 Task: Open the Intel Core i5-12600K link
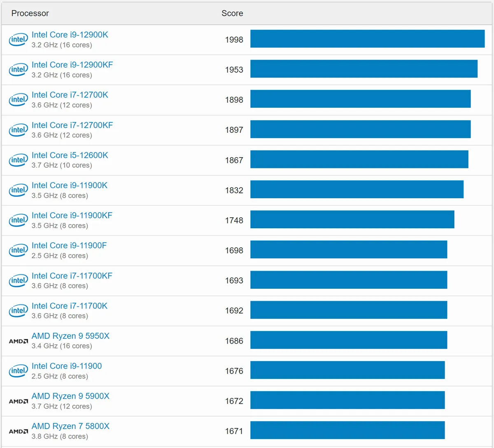coord(70,156)
